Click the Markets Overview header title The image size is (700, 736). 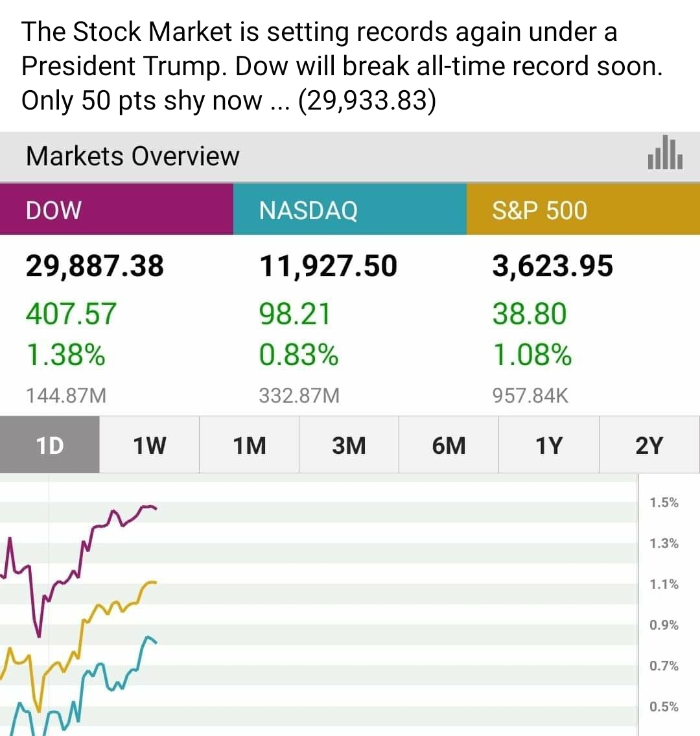point(133,156)
